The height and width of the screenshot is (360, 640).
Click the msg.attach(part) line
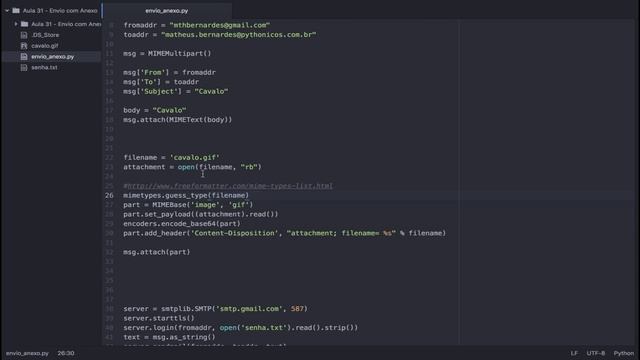157,252
